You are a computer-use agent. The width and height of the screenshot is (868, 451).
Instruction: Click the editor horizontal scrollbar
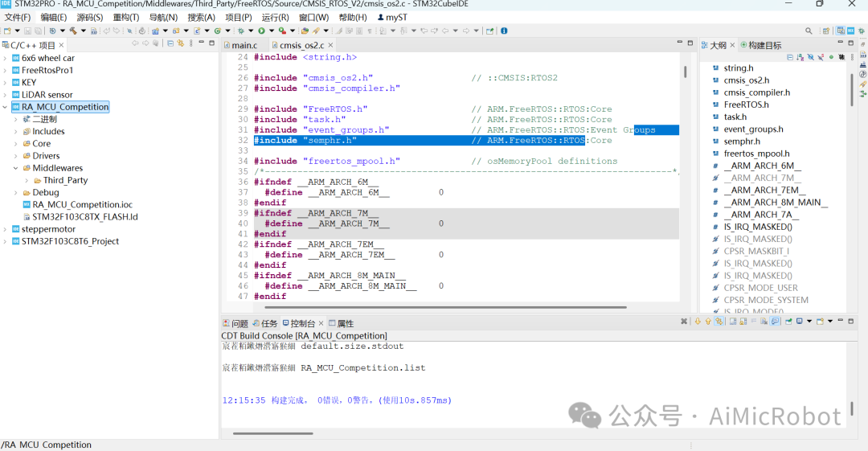pos(445,306)
